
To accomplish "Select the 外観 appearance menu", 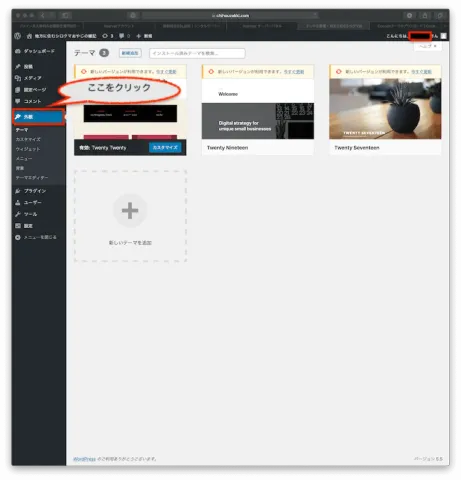I will point(39,117).
